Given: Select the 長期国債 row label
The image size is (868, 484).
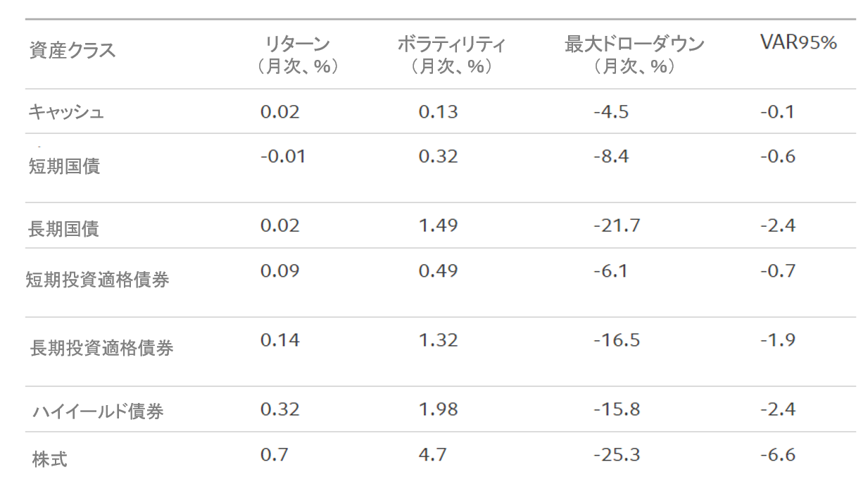Looking at the screenshot, I should 64,229.
